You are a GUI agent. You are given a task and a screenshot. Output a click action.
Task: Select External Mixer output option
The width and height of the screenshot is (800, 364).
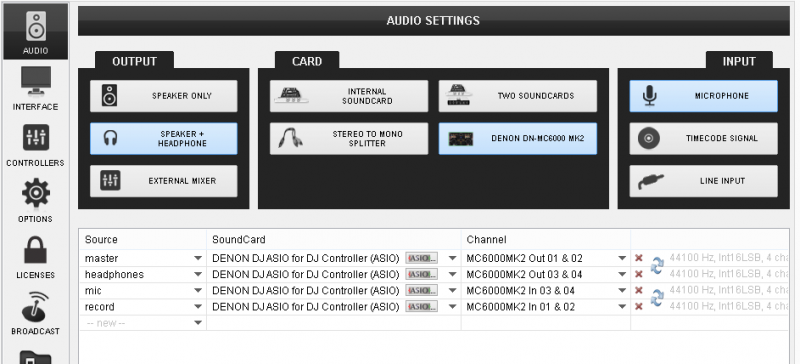[164, 181]
